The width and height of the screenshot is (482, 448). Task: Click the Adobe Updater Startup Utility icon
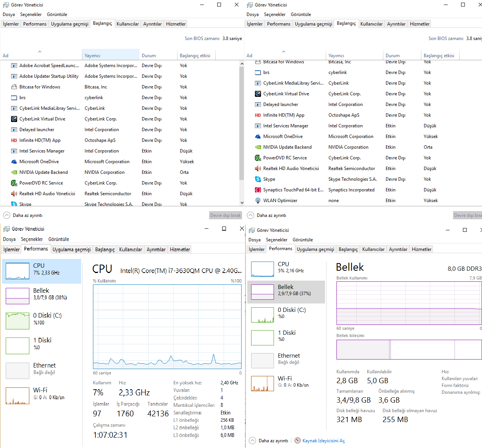click(14, 76)
